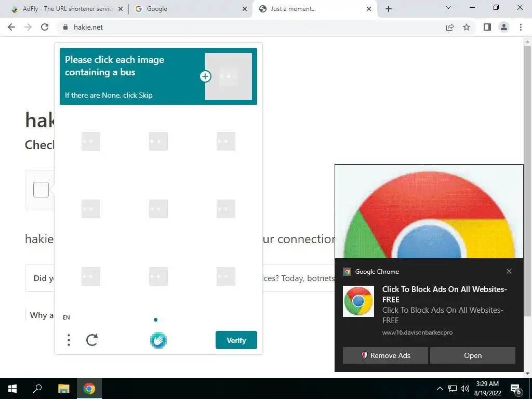Click the hCaptcha hand logo
Screen dimensions: 532x399
click(158, 340)
